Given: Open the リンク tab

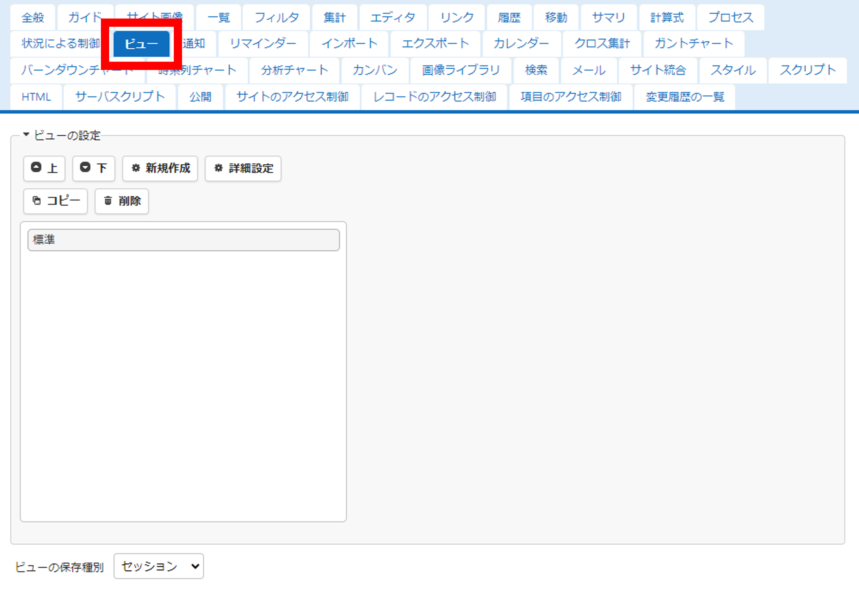Looking at the screenshot, I should coord(457,17).
